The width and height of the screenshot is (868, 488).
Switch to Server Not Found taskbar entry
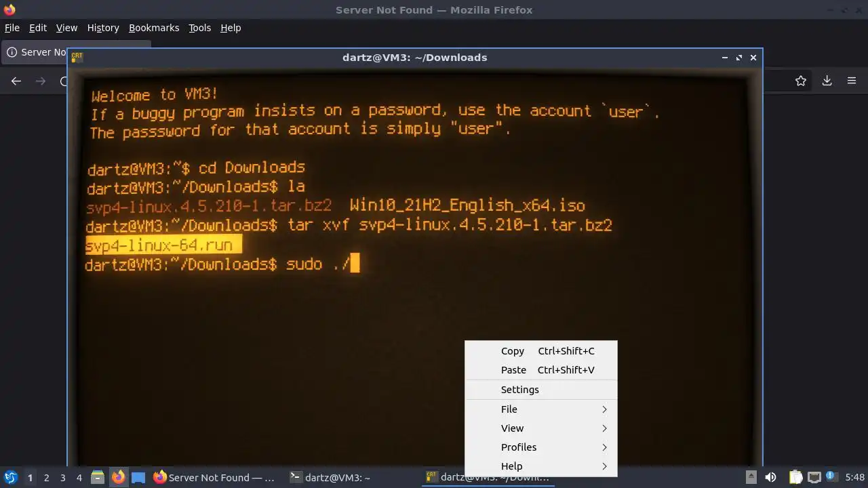(214, 478)
